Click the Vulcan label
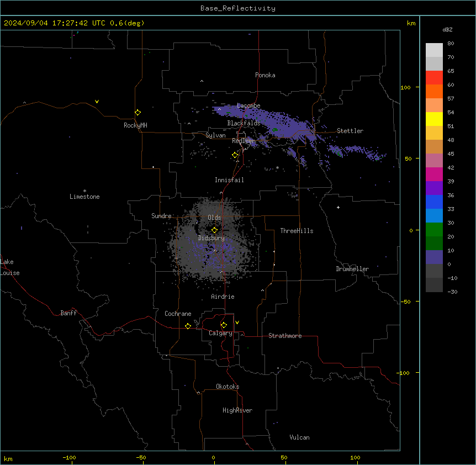476x465 pixels. click(x=300, y=437)
